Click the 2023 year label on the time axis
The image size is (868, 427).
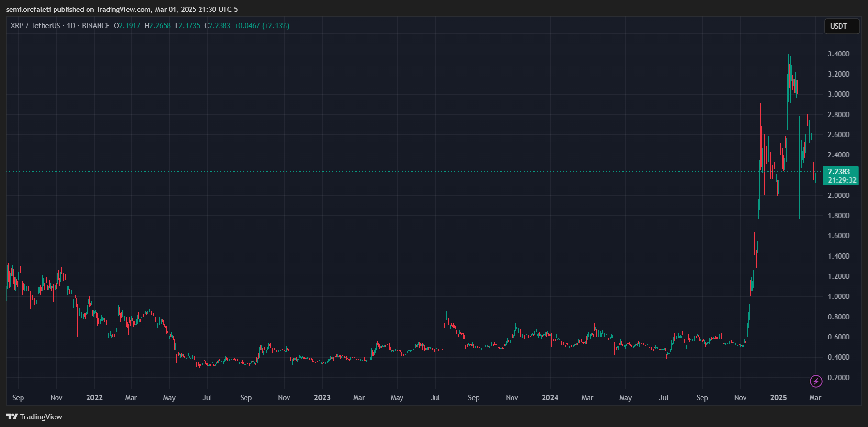coord(322,398)
